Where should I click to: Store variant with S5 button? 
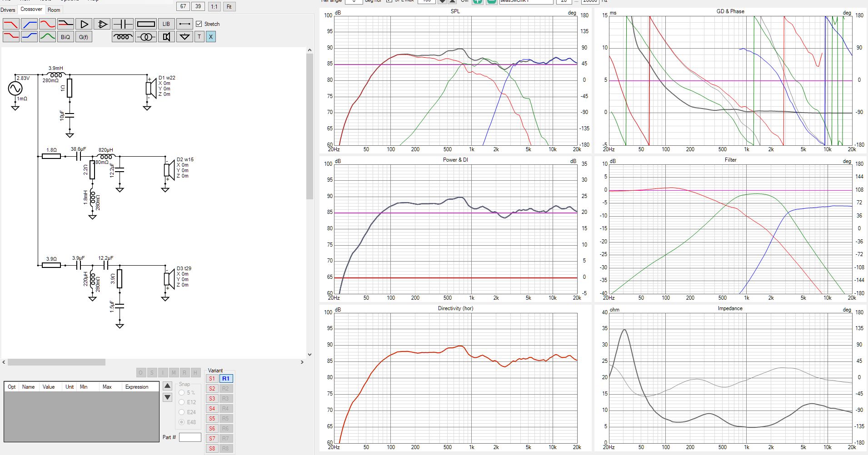coord(212,419)
